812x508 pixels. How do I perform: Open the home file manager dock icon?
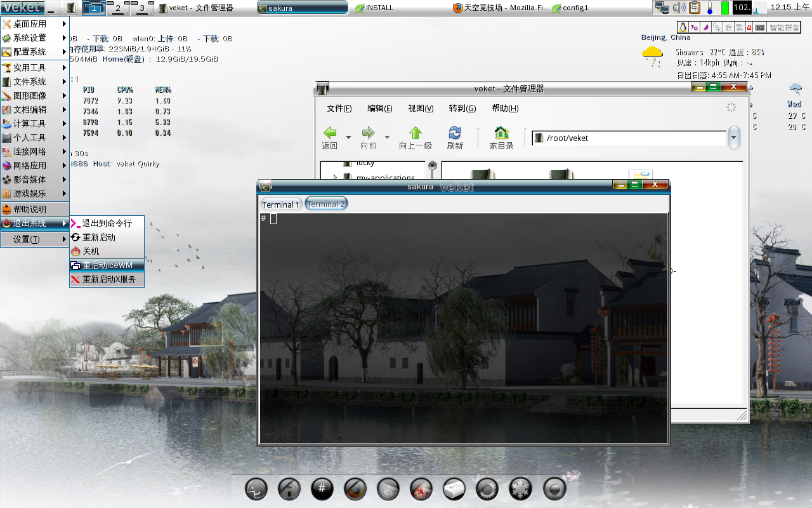click(x=289, y=489)
